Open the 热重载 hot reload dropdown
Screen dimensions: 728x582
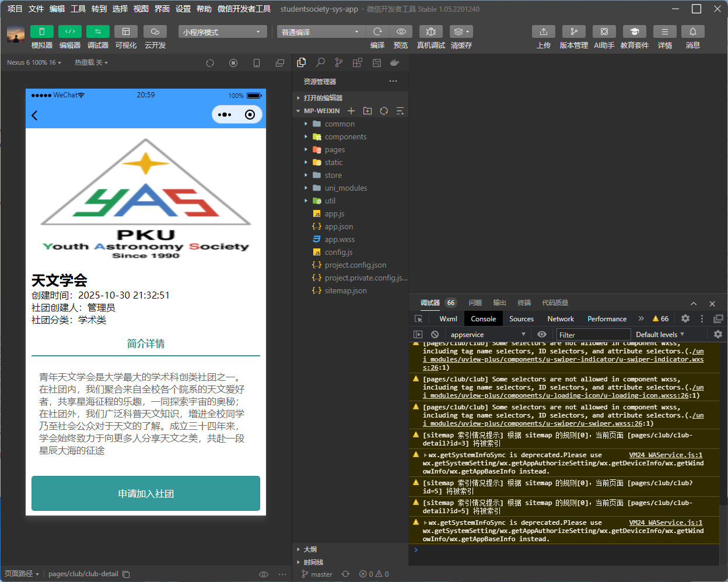point(91,62)
